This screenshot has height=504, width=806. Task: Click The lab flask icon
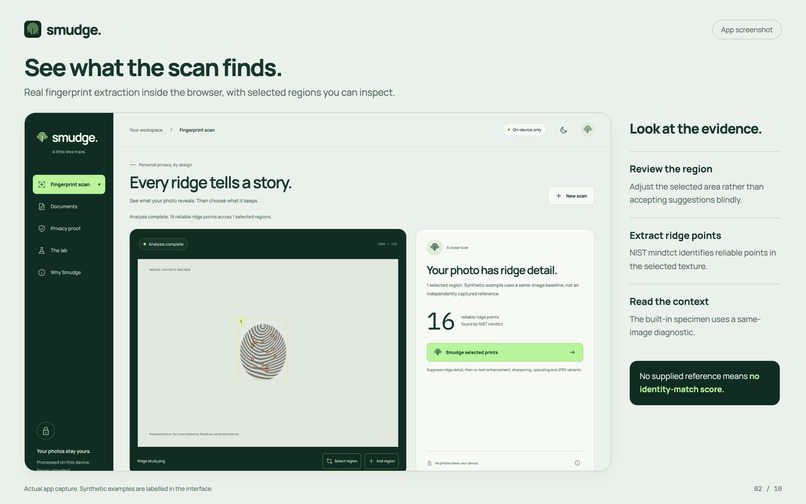tap(42, 250)
